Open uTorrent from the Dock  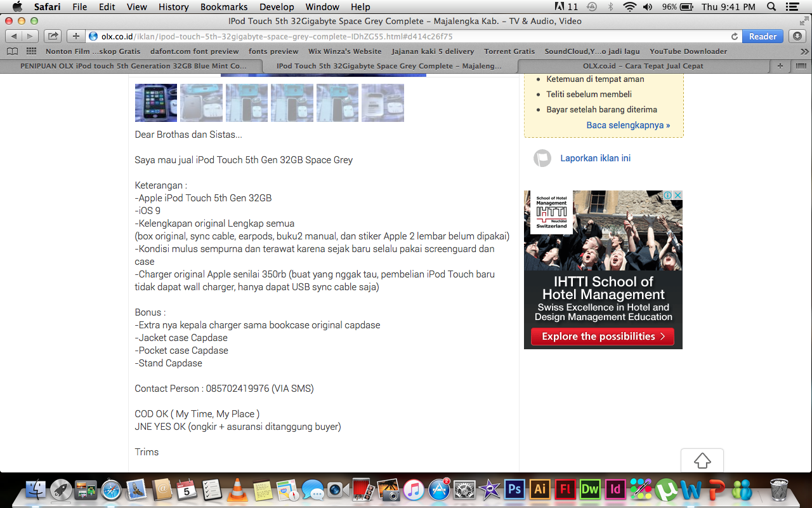coord(666,489)
